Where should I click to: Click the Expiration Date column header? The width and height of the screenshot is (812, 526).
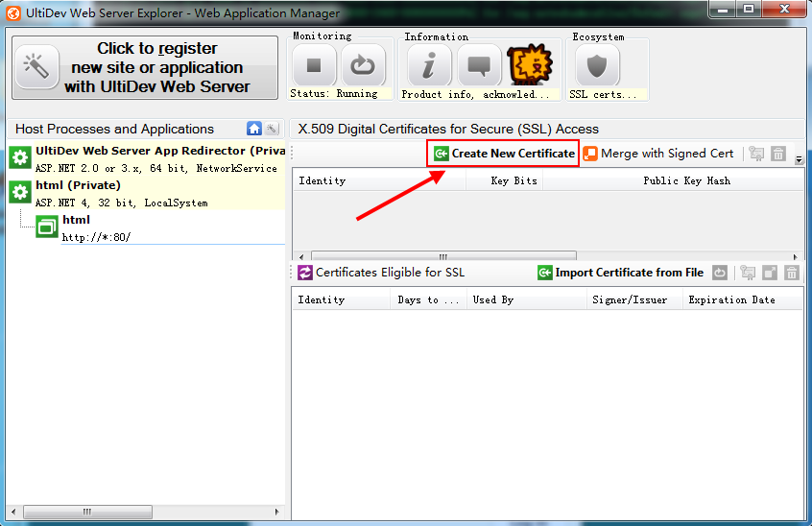click(x=743, y=299)
